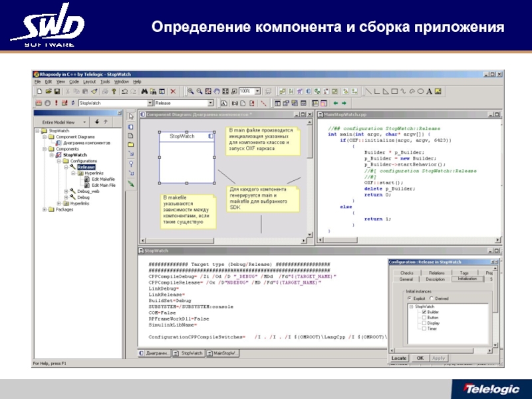Open the Code menu
Viewport: 532px width, 399px height.
[74, 81]
